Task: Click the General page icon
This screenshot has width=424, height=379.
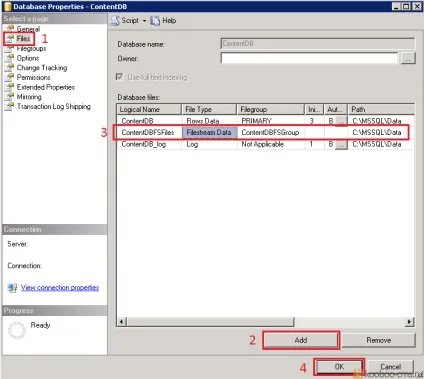Action: pos(10,28)
